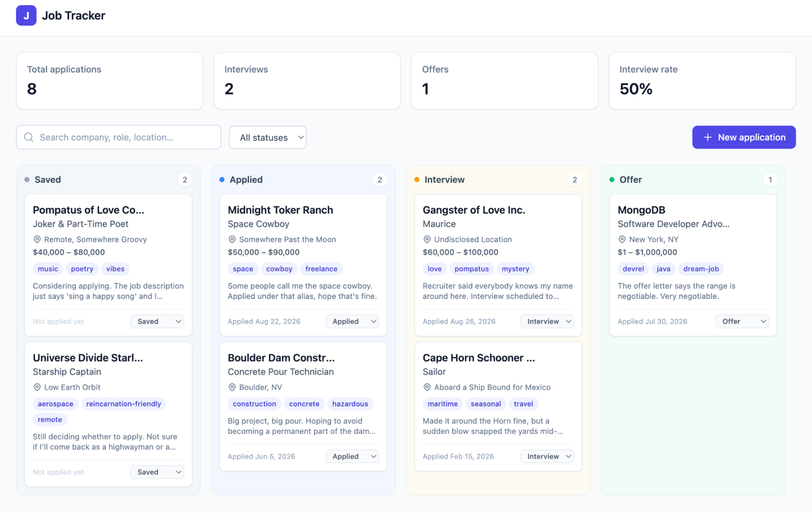Image resolution: width=812 pixels, height=513 pixels.
Task: Click the Job Tracker title text
Action: 74,15
